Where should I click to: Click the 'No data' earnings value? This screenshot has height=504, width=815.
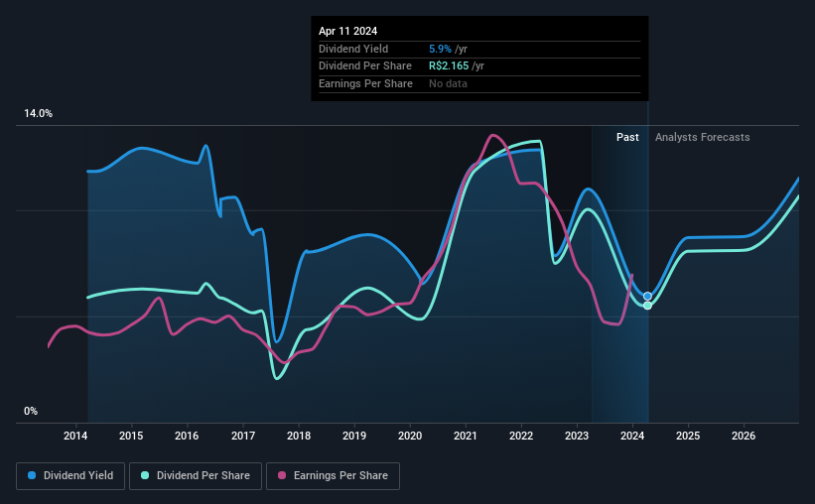click(448, 83)
